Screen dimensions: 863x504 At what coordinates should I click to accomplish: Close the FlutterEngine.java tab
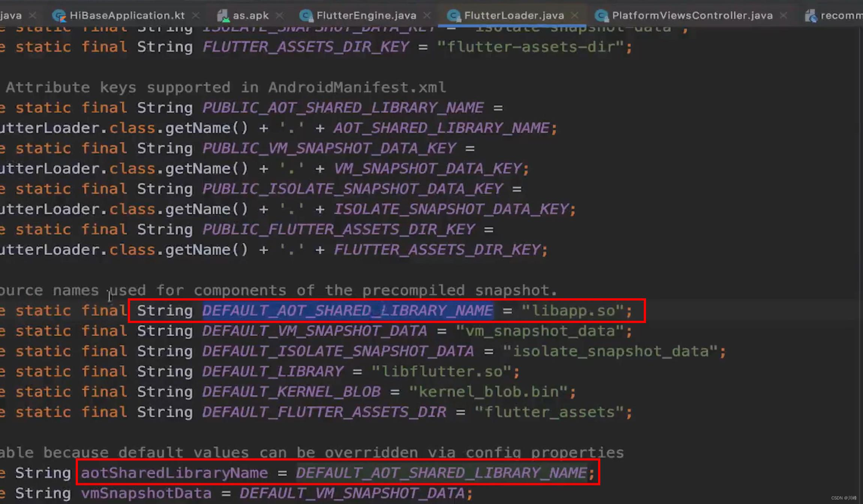click(427, 15)
